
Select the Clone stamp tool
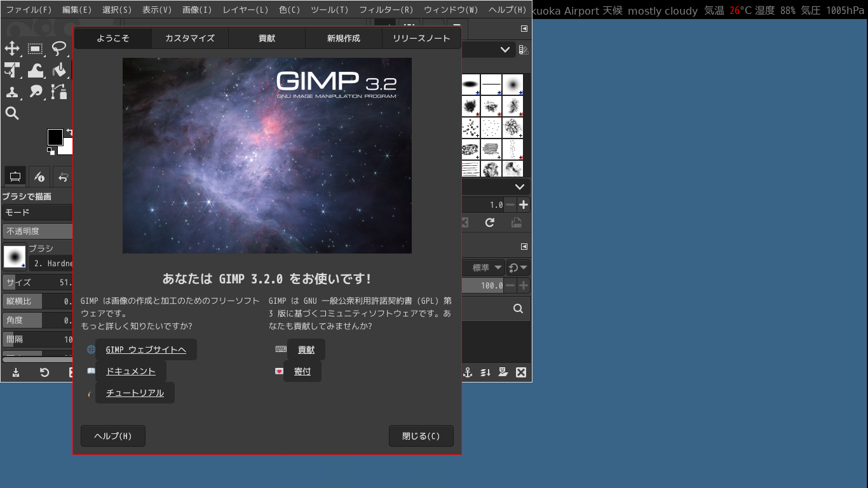tap(12, 91)
